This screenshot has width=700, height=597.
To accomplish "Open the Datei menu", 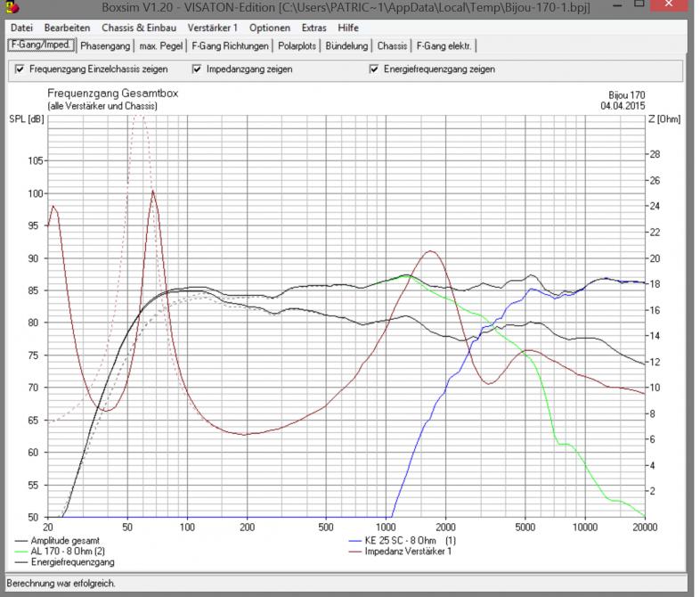I will tap(21, 28).
